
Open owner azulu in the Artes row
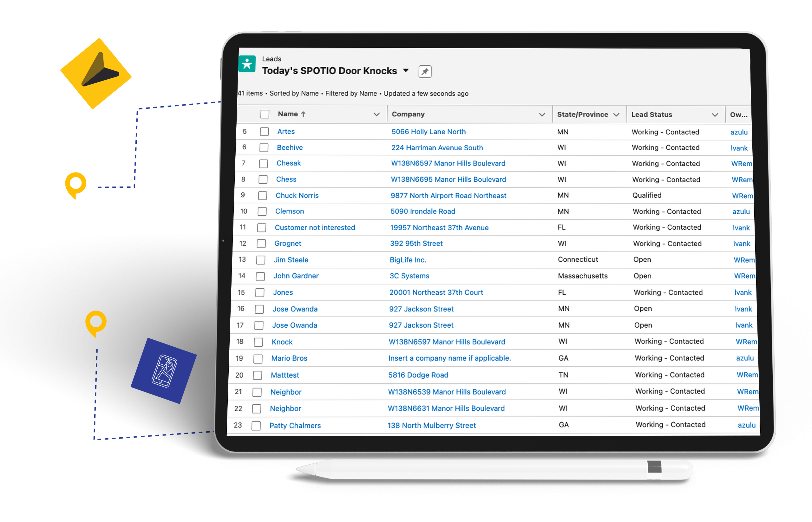tap(738, 133)
